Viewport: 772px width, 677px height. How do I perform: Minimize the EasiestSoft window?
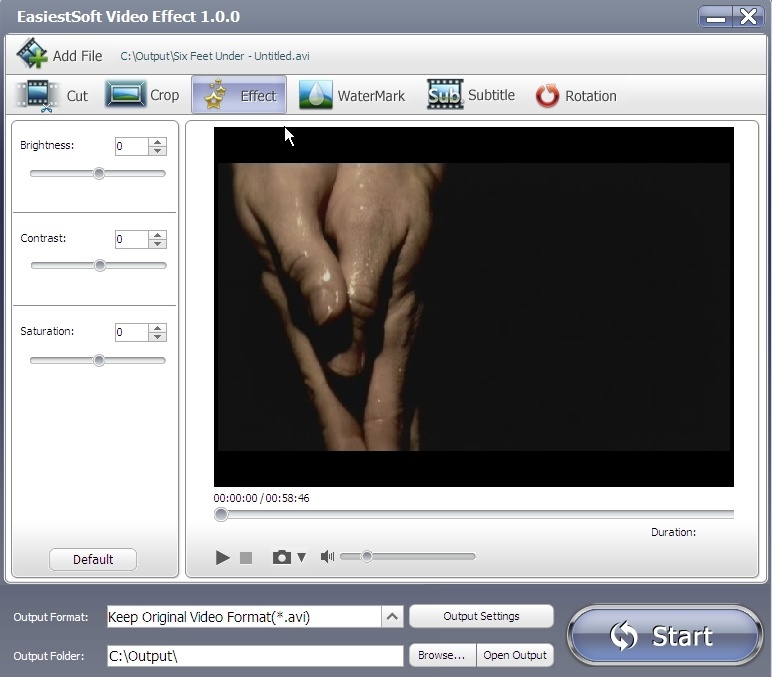pyautogui.click(x=716, y=17)
